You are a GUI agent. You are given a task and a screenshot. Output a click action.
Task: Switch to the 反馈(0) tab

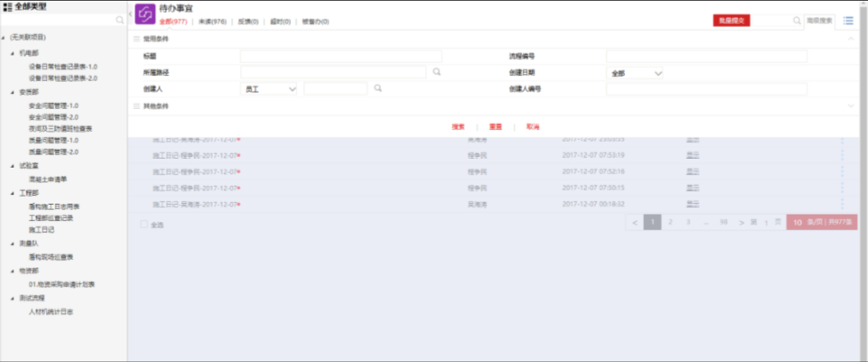(248, 21)
